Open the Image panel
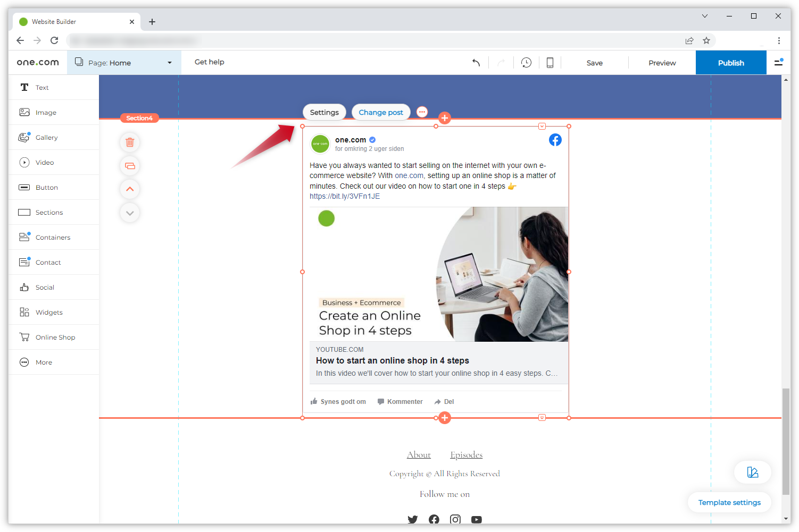This screenshot has width=799, height=532. [46, 112]
